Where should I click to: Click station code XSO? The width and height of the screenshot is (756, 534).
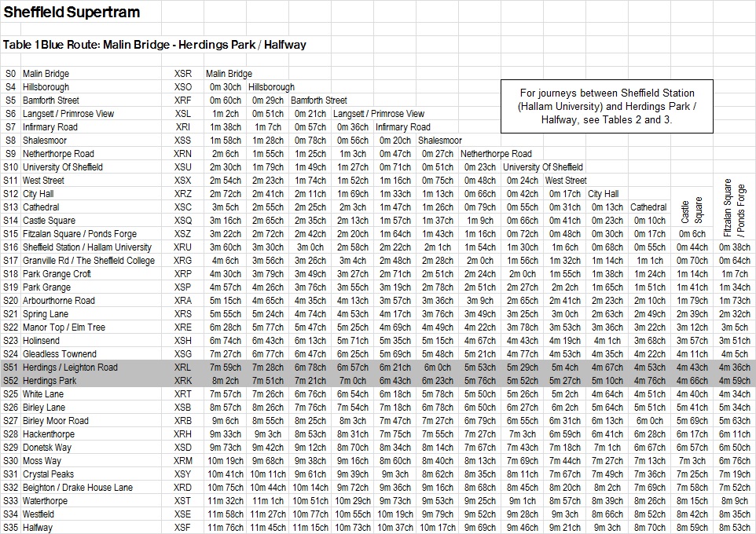[x=183, y=87]
